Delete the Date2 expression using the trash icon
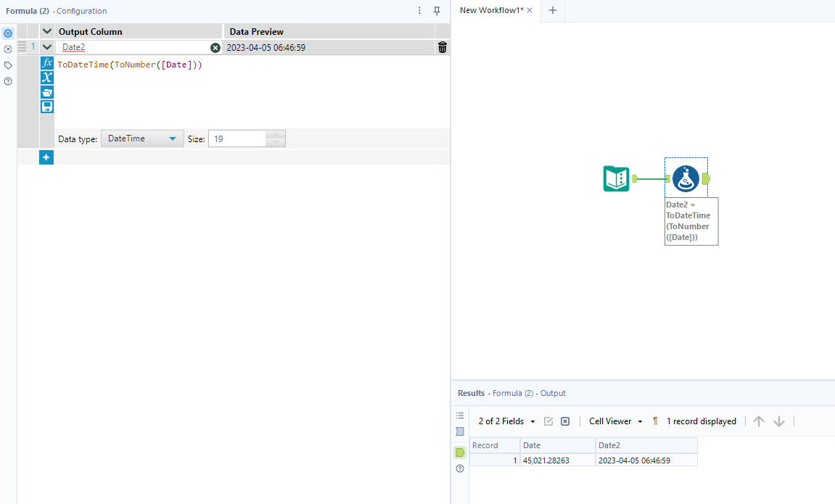 coord(442,47)
